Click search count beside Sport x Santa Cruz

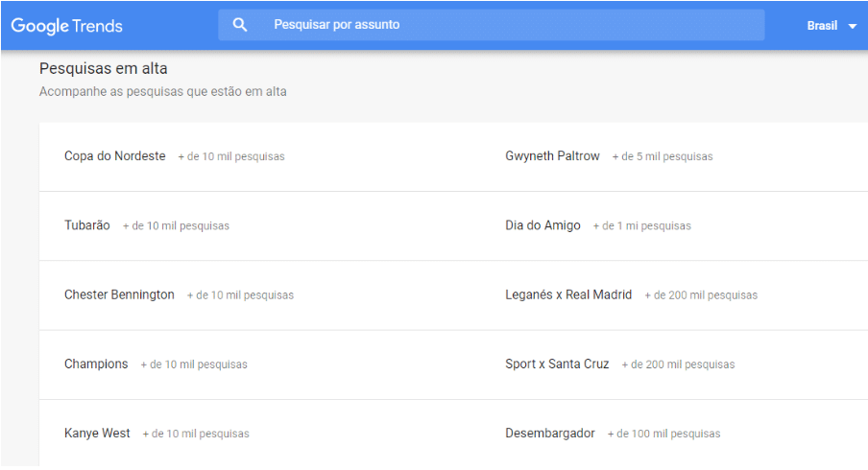tap(678, 364)
